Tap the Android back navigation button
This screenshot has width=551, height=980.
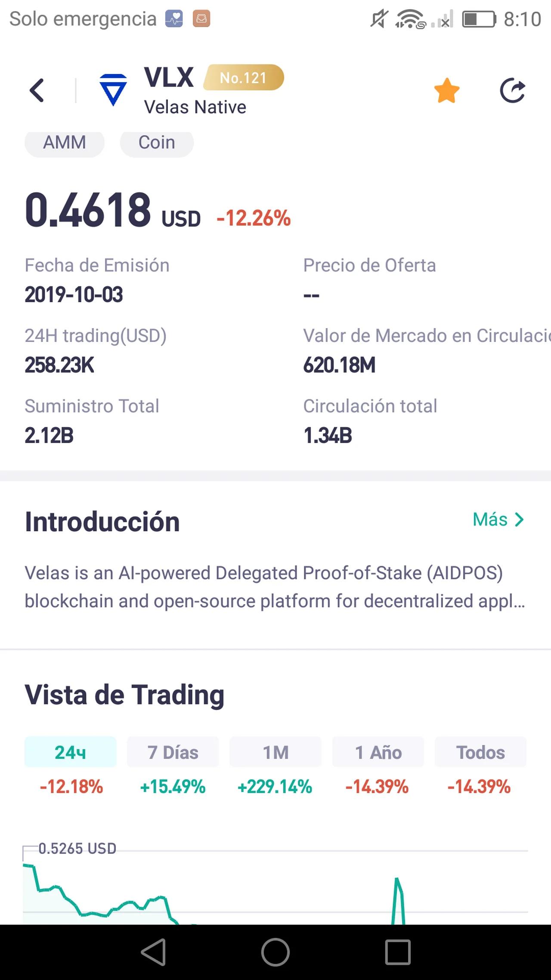click(154, 952)
